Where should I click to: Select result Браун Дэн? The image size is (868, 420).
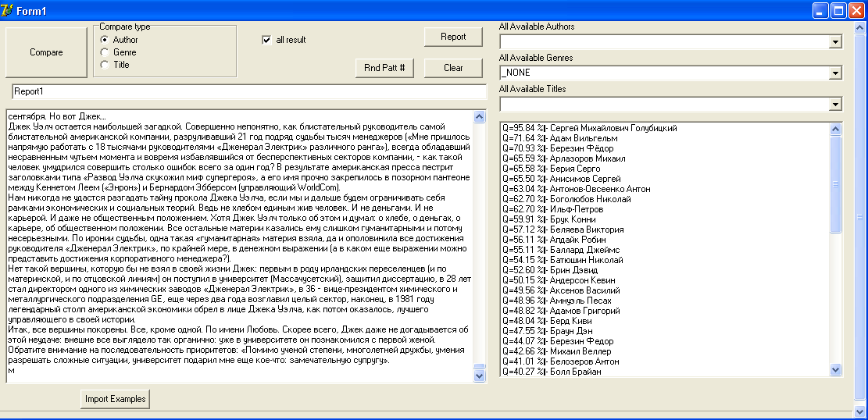coord(548,331)
